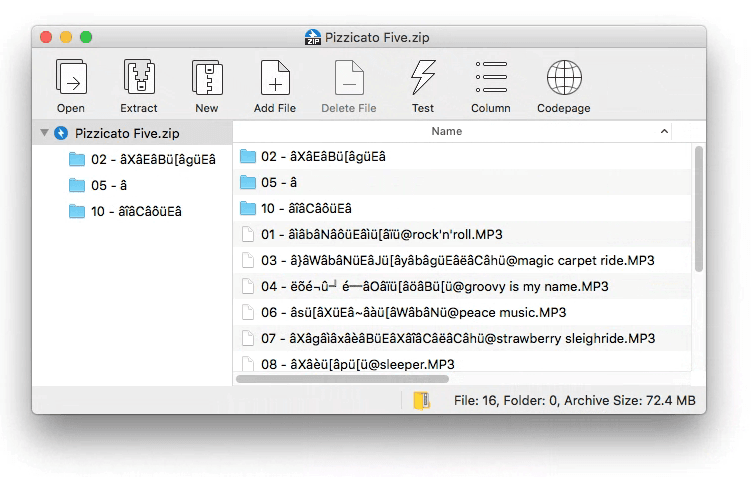Click the Add File toolbar icon
751x477 pixels.
tap(275, 78)
